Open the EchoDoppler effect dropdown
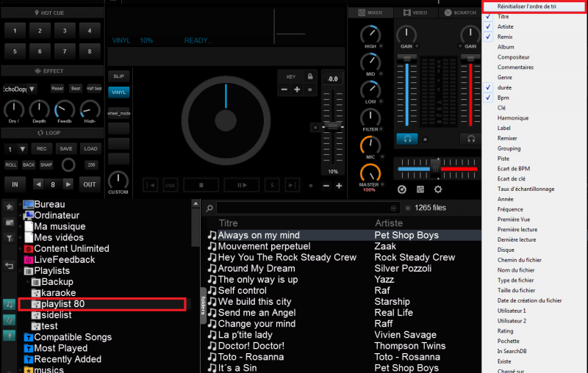Screen dimensions: 588x373 [x=32, y=89]
